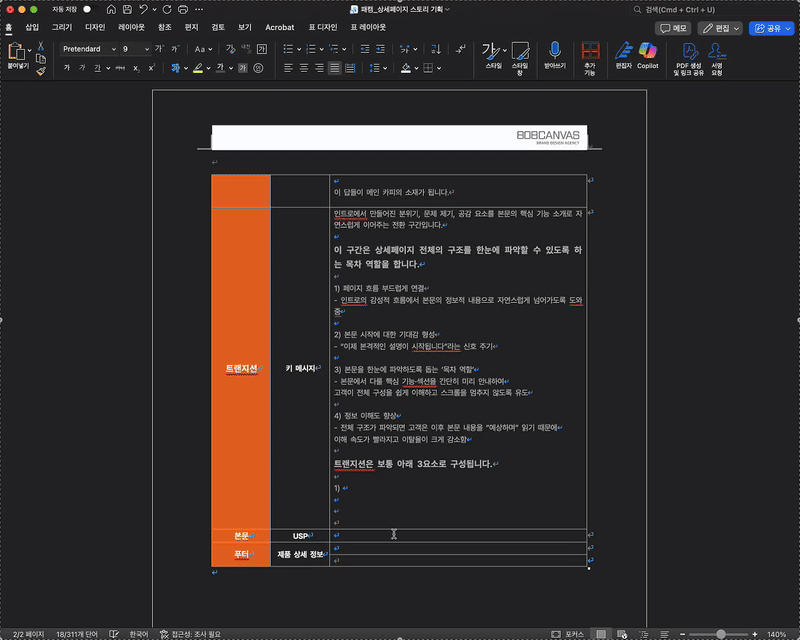Apply subscript formatting
Image resolution: width=800 pixels, height=640 pixels.
point(136,68)
